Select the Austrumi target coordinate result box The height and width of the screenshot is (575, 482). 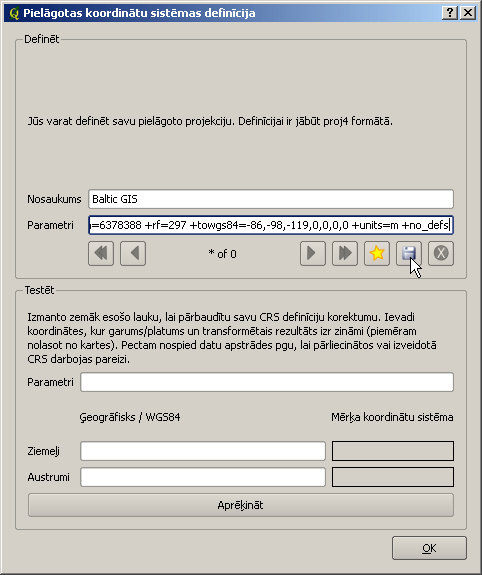pyautogui.click(x=393, y=477)
